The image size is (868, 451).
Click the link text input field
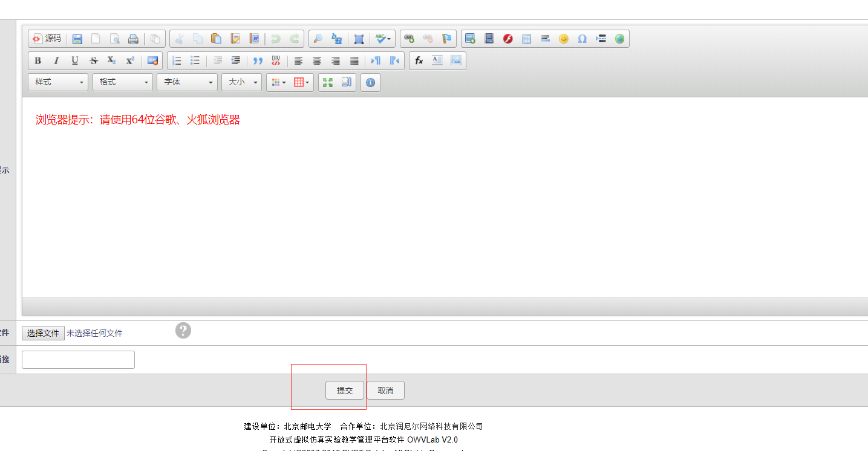[78, 359]
